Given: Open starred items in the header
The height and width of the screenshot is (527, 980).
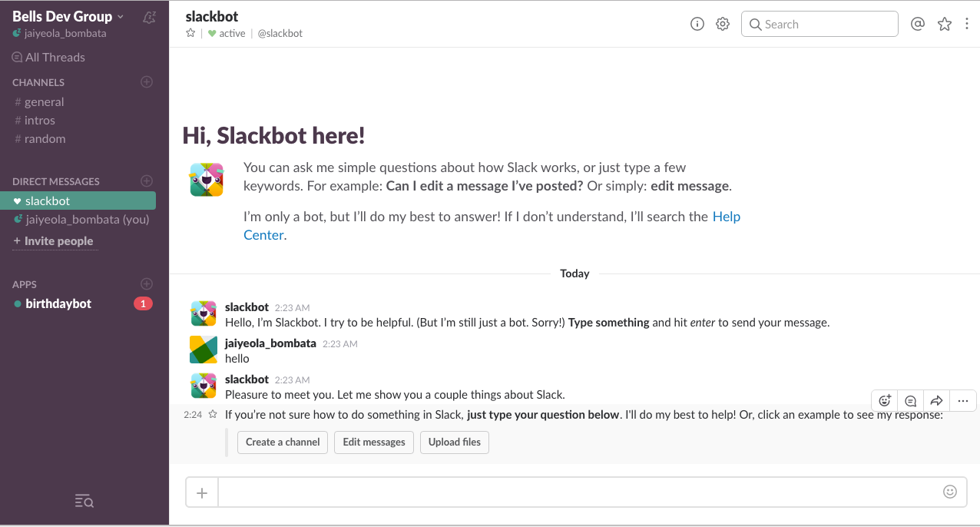Looking at the screenshot, I should [x=945, y=24].
